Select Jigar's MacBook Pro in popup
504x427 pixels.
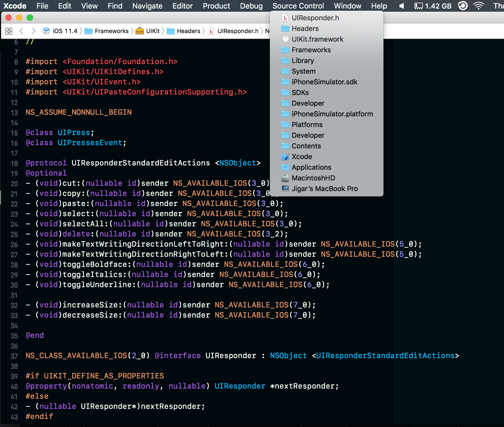point(327,189)
